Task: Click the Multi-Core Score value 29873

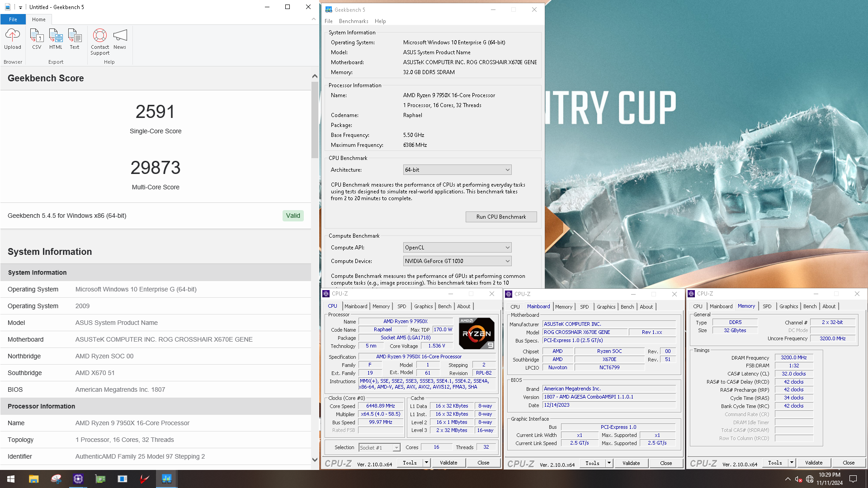Action: tap(156, 168)
